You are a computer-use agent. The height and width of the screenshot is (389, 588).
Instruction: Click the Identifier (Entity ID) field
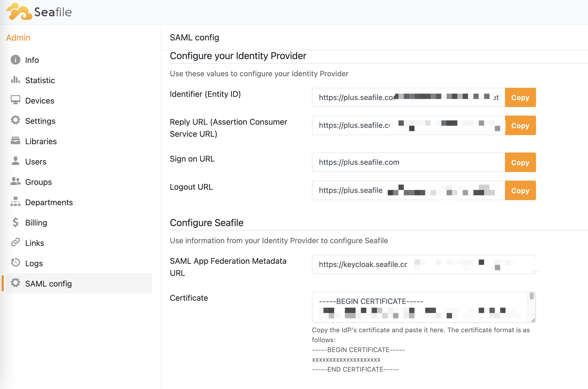tap(409, 97)
